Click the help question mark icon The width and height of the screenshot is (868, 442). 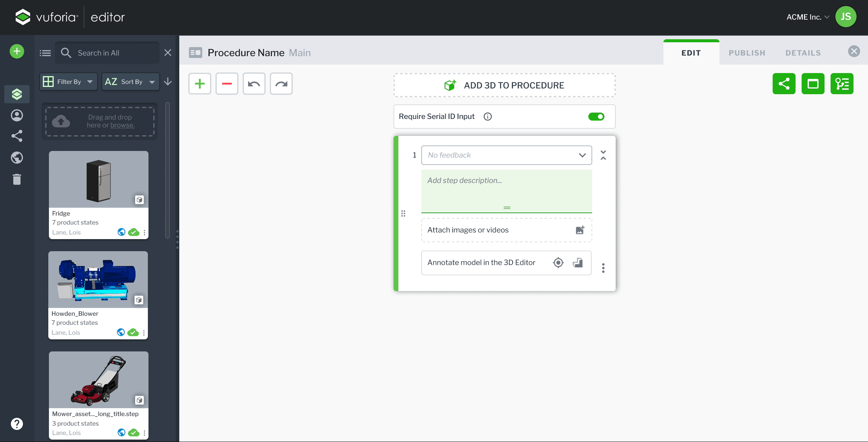17,424
